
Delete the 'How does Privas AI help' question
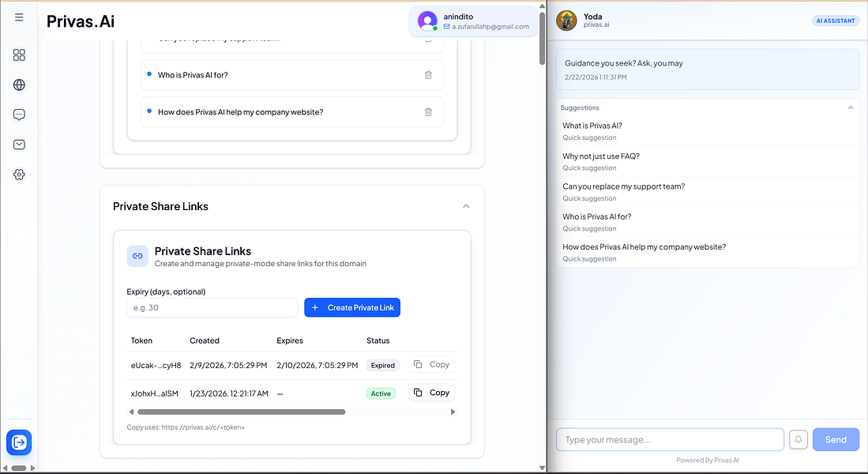428,112
